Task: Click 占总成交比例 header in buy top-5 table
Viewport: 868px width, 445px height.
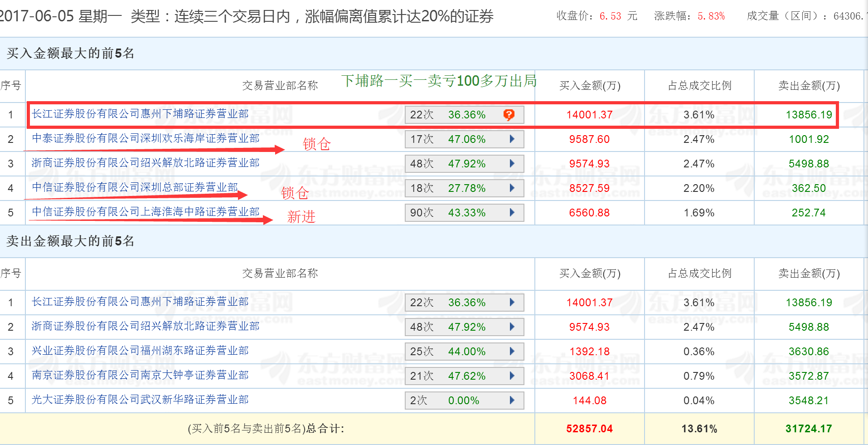Action: [x=699, y=86]
